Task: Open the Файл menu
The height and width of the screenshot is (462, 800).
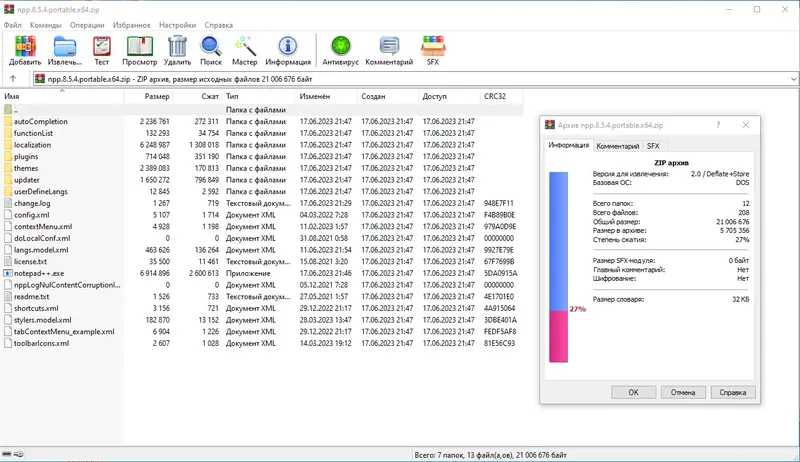Action: 12,25
